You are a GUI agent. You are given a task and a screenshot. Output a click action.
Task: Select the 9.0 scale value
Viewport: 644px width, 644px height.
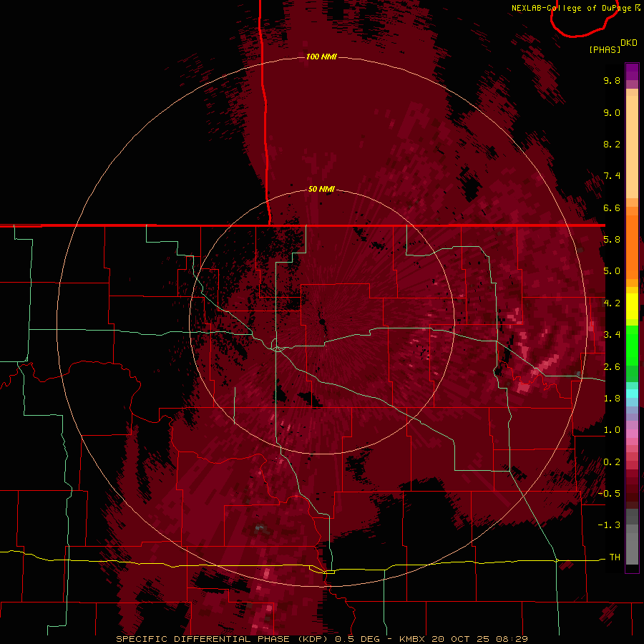click(x=612, y=112)
